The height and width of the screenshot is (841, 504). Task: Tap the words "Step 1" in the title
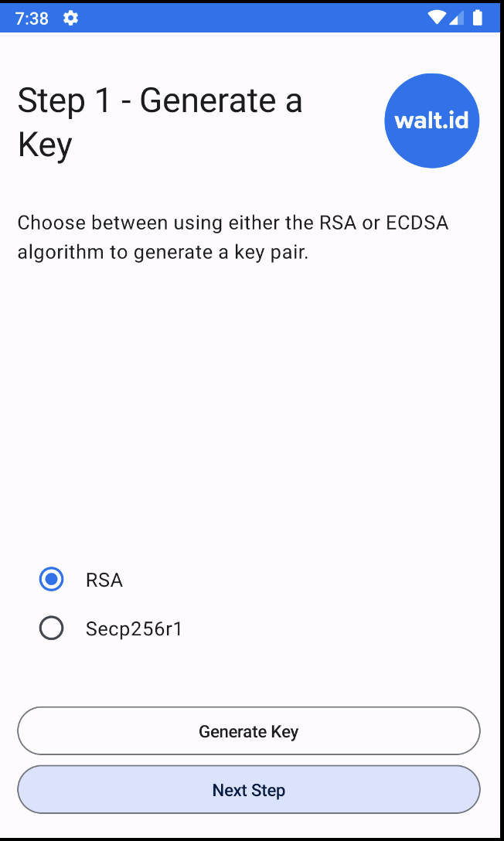(x=64, y=101)
